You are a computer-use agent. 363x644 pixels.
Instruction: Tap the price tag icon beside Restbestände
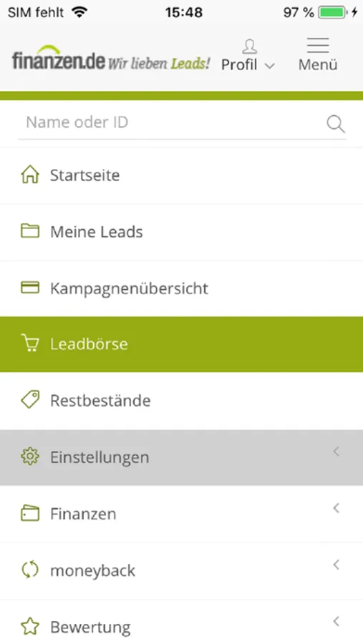[30, 399]
